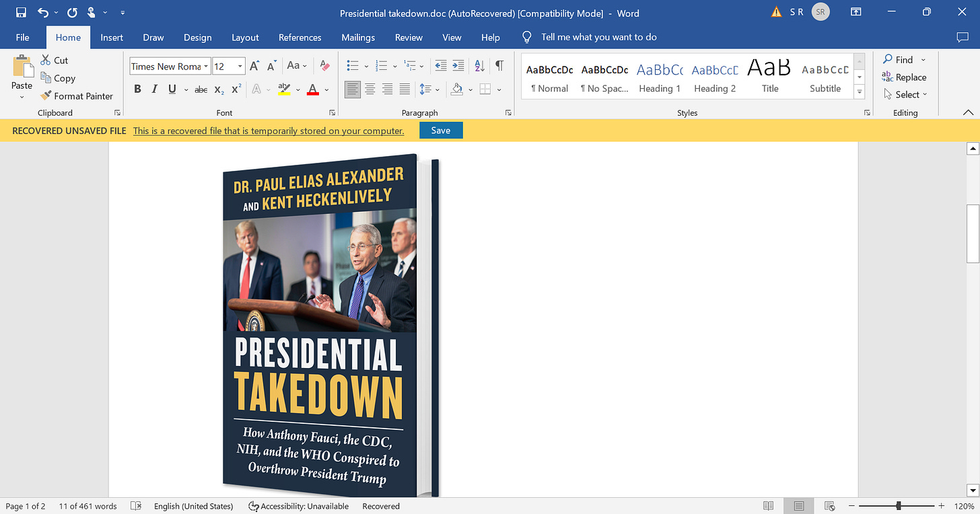Viewport: 980px width, 514px height.
Task: Click the Replace button
Action: tap(905, 77)
